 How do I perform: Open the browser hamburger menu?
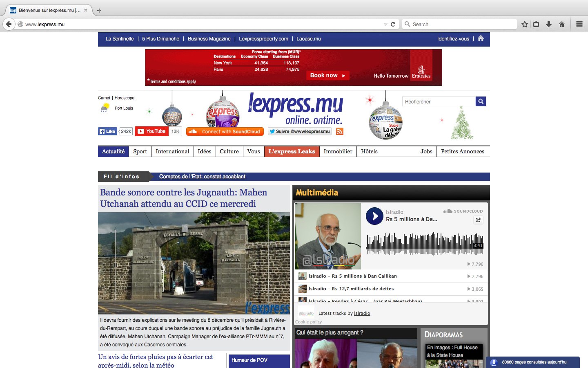point(579,24)
